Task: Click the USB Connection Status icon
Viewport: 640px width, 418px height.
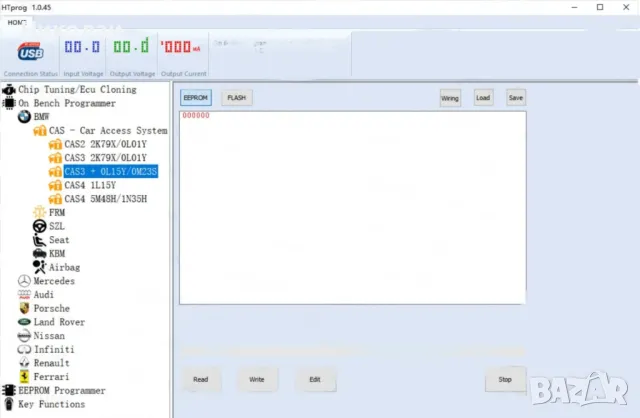Action: pos(30,50)
